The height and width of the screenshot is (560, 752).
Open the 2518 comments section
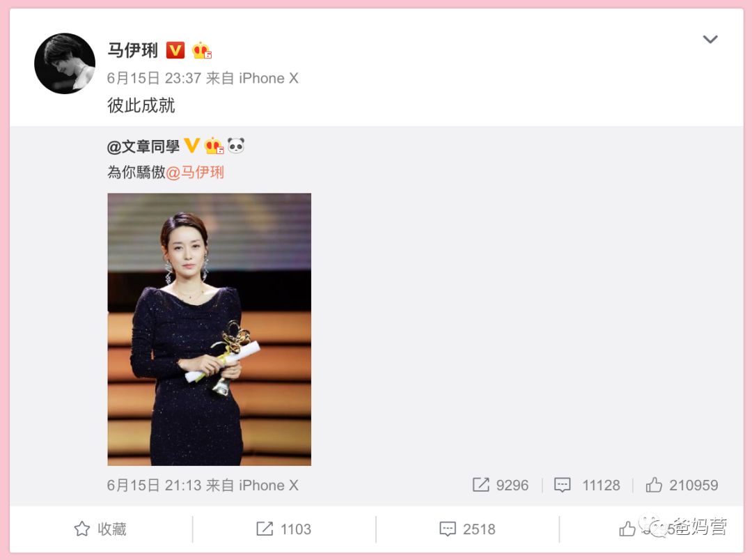(x=467, y=529)
